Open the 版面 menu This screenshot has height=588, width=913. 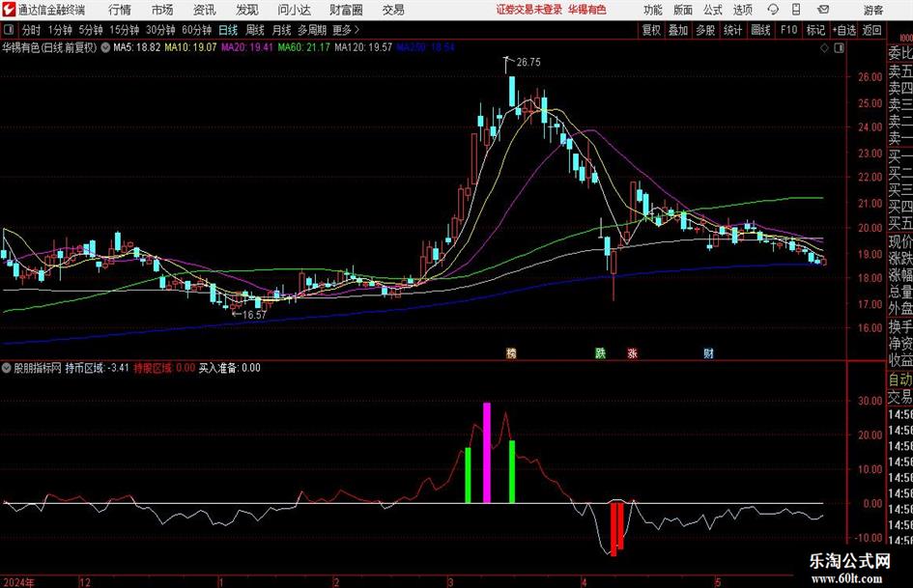coord(682,10)
